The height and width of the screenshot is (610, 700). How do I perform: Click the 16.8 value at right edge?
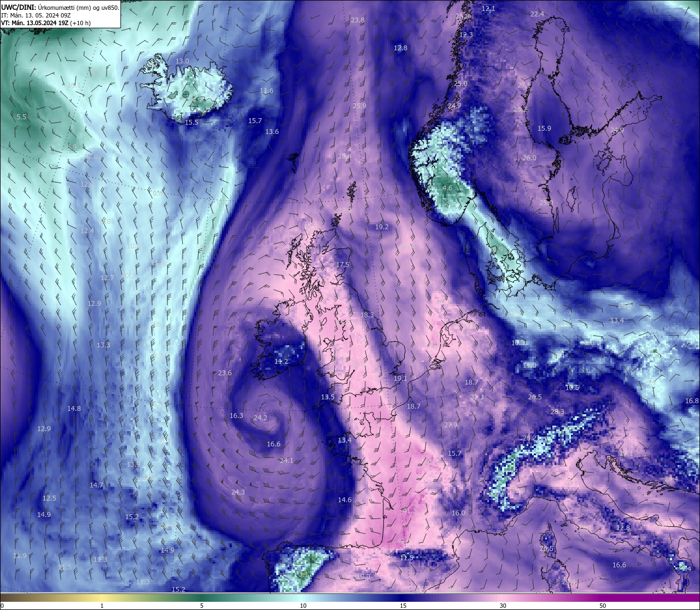pyautogui.click(x=692, y=401)
